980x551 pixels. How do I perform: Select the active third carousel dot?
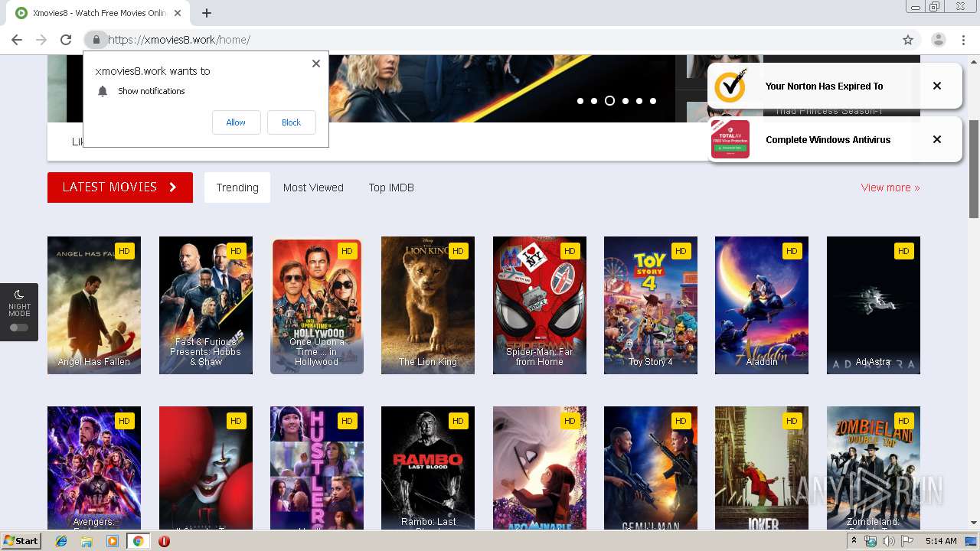pos(609,101)
